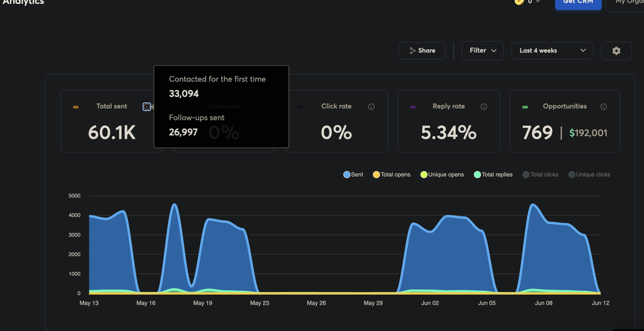Click the May 29 axis label
The height and width of the screenshot is (331, 644).
coord(373,303)
